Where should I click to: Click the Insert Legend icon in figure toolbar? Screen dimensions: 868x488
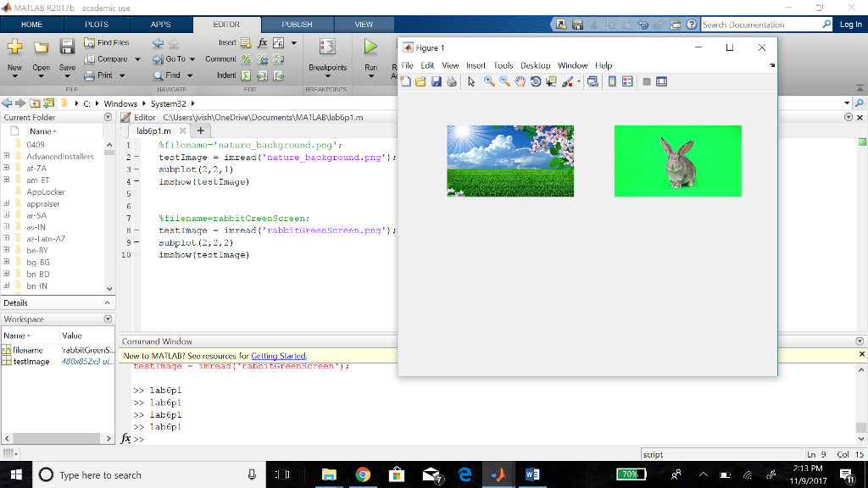pos(627,81)
